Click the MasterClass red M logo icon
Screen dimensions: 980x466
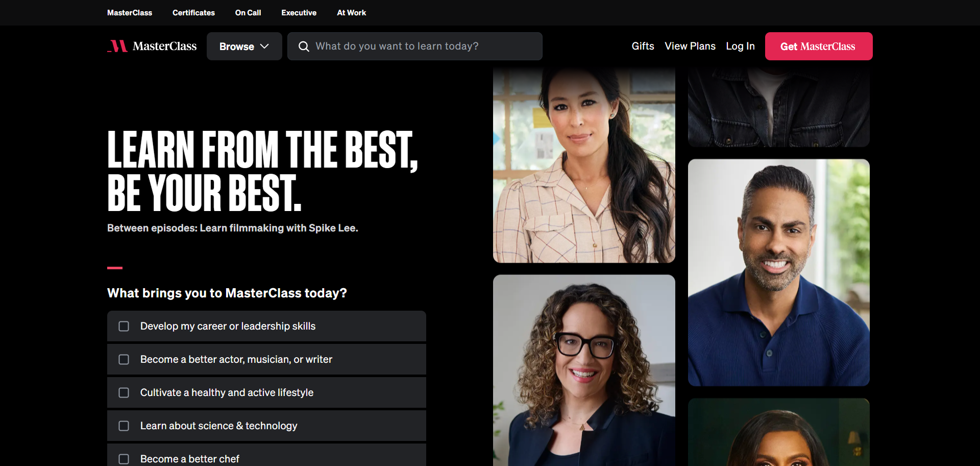(117, 46)
